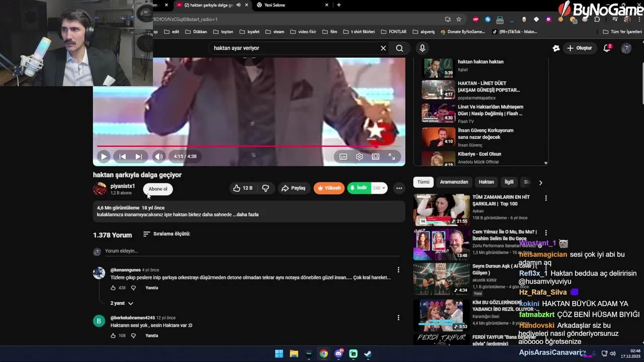The image size is (644, 362).
Task: Open File Explorer from the taskbar
Action: click(x=294, y=353)
